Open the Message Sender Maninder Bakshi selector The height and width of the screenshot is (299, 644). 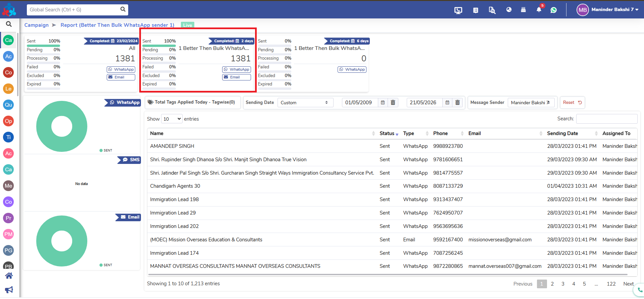(531, 103)
